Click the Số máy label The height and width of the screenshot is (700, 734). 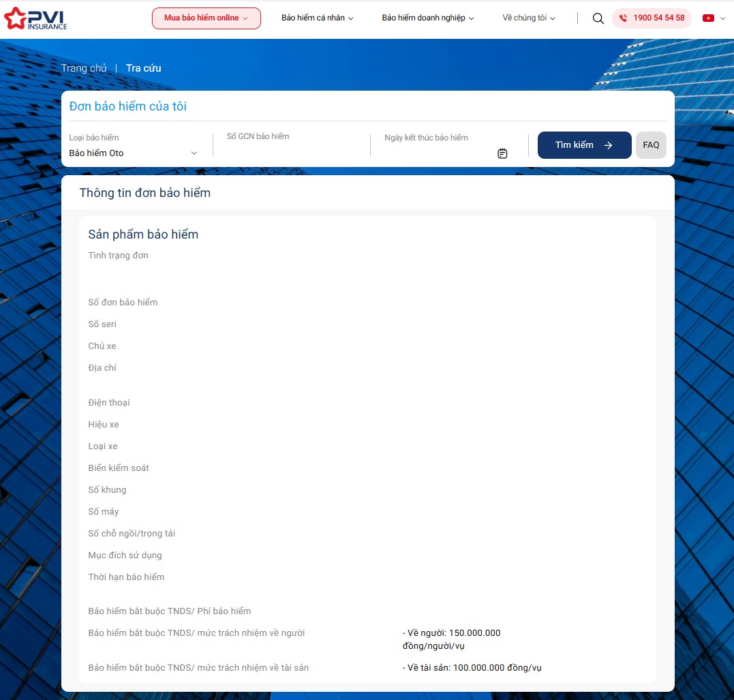point(104,512)
